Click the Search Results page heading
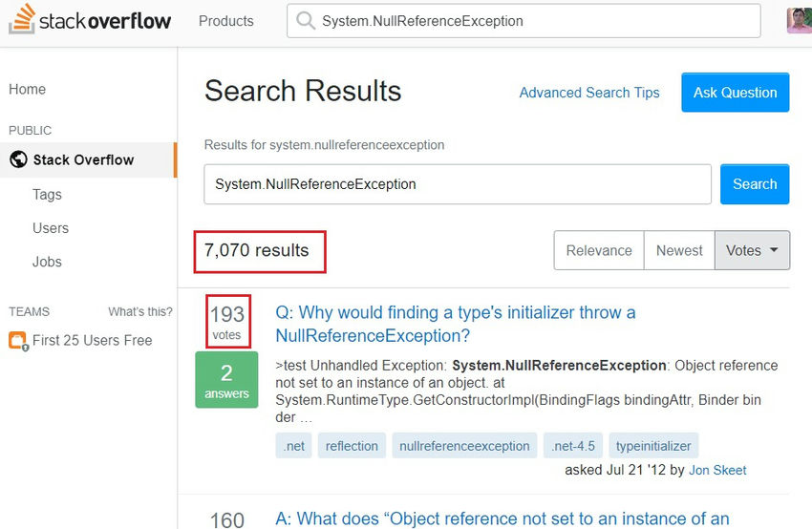812x529 pixels. 303,91
